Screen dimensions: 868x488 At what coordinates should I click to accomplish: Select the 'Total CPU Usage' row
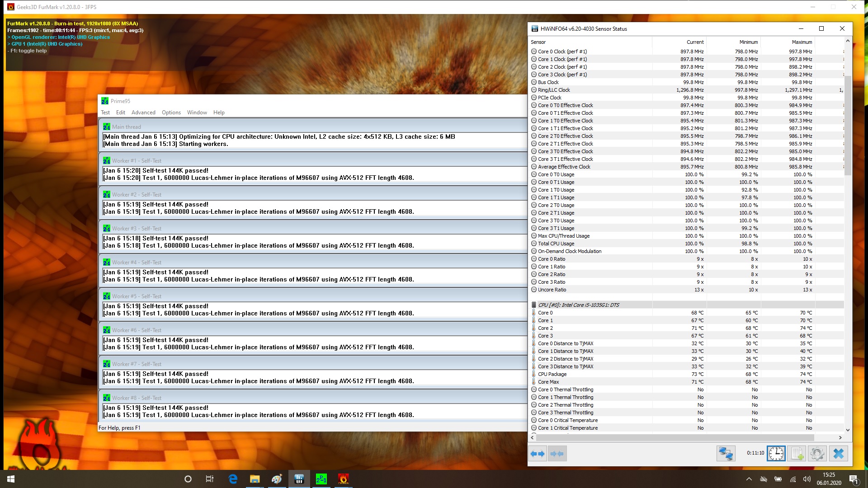pyautogui.click(x=686, y=244)
